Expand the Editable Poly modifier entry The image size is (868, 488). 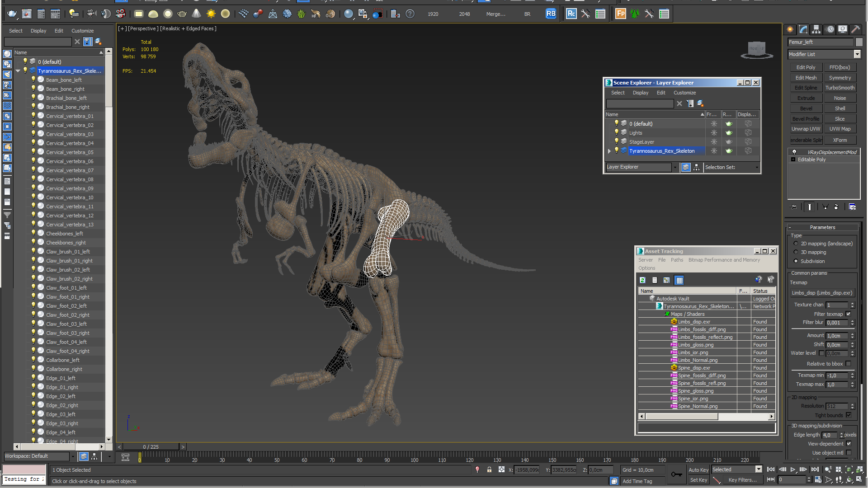click(x=793, y=160)
